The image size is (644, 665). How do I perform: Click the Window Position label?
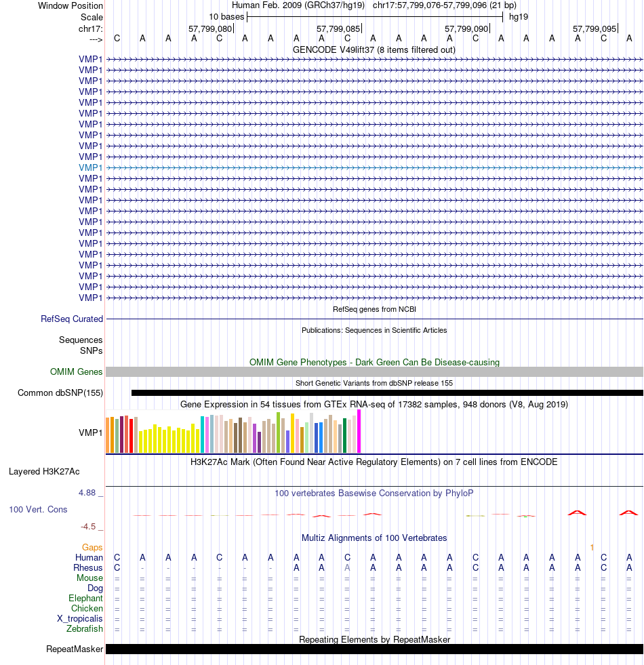tap(71, 6)
